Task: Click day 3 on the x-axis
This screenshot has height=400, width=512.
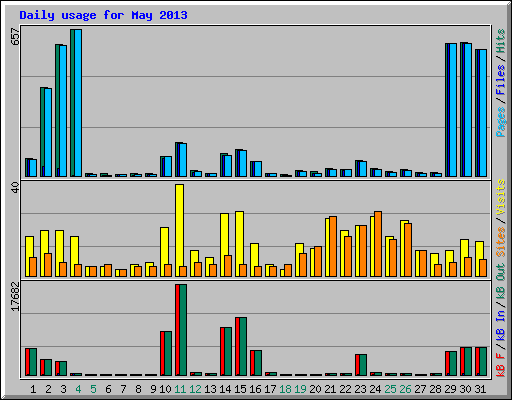Action: coord(63,389)
